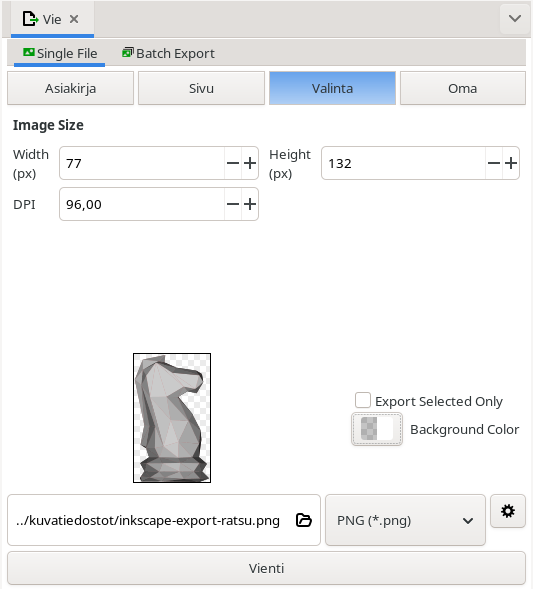Decrease DPI value with minus button

(233, 204)
